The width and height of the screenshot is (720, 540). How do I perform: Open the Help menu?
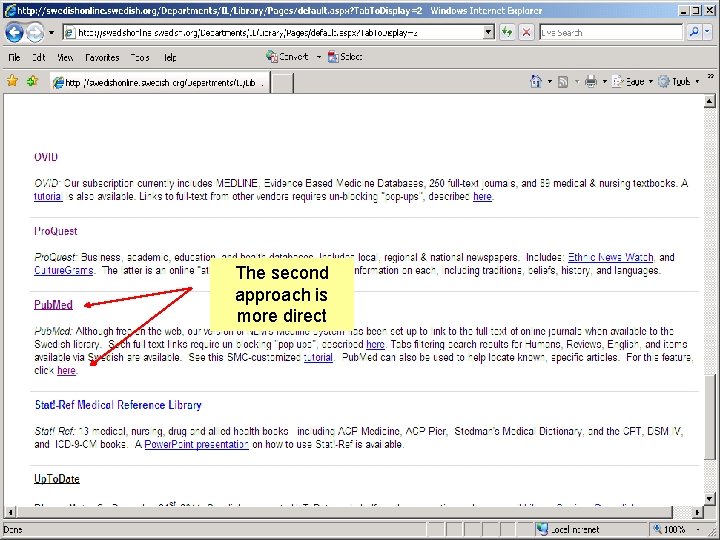click(x=170, y=57)
